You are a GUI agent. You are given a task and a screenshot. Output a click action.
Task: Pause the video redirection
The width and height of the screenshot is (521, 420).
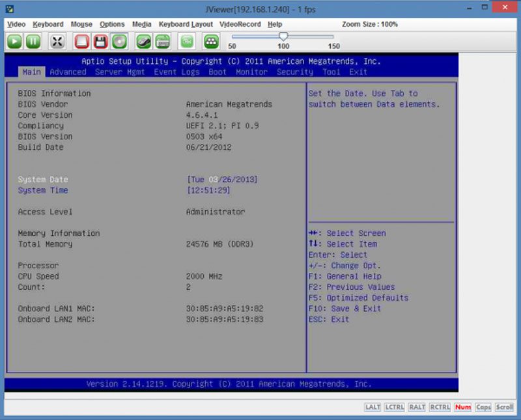[33, 41]
